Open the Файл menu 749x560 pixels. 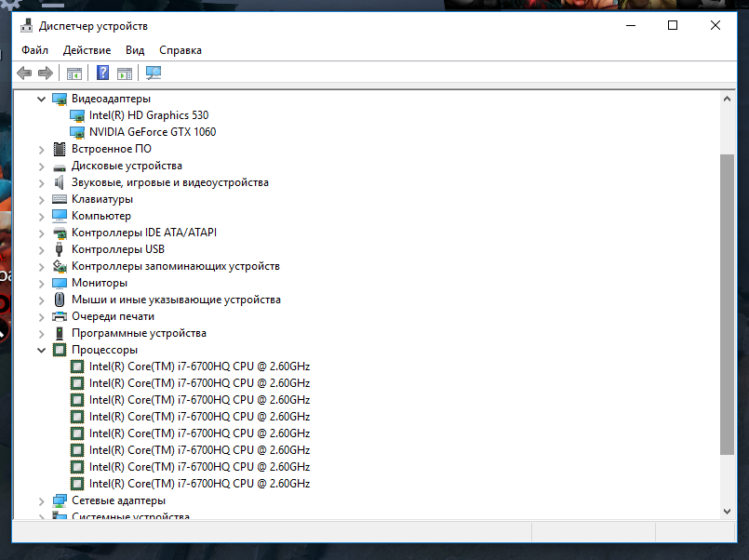[34, 50]
